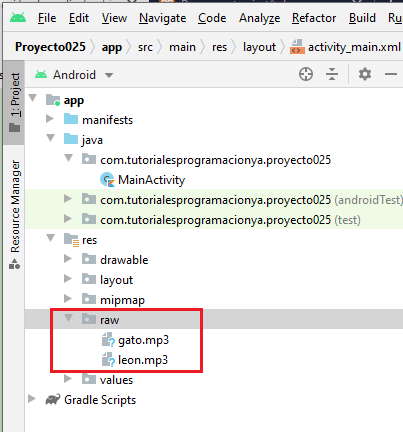Open project panel settings gear
Viewport: 403px width, 432px height.
[365, 74]
